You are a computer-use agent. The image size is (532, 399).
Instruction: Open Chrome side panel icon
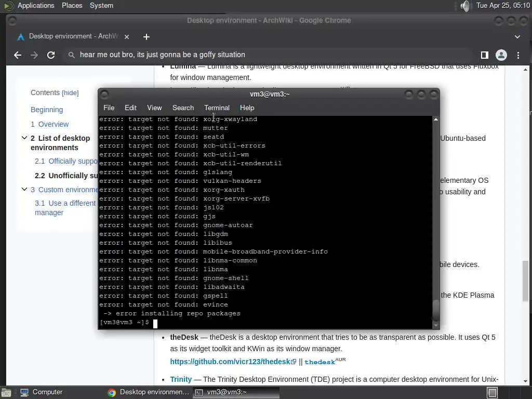(x=485, y=55)
